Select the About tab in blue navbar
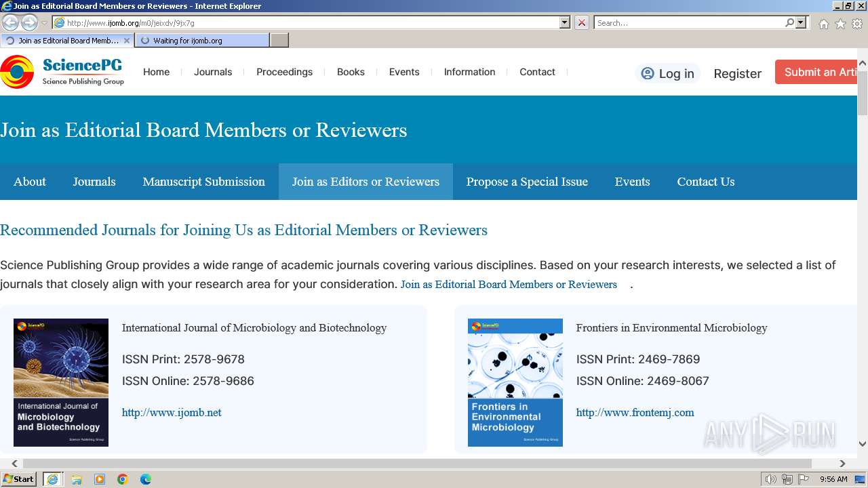The height and width of the screenshot is (488, 868). [x=30, y=182]
